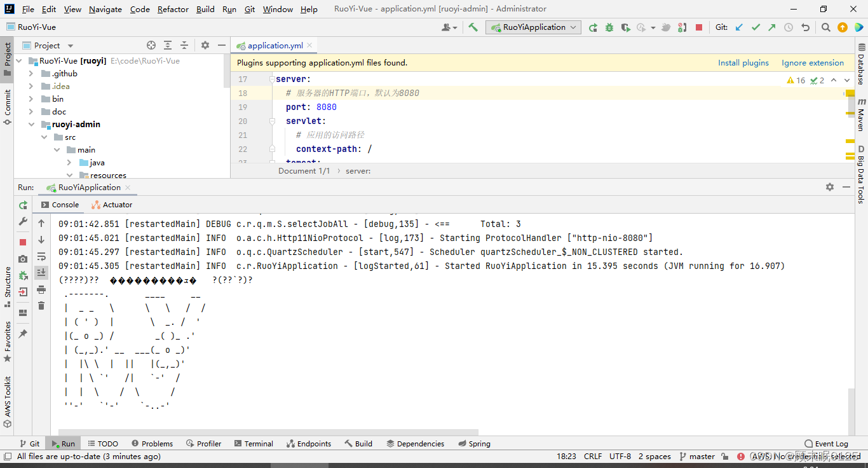Open RuoYiApplication run configuration dropdown

click(534, 27)
